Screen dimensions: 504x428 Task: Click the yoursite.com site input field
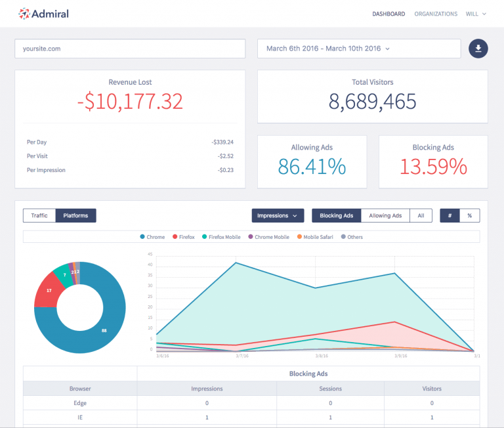[x=130, y=49]
